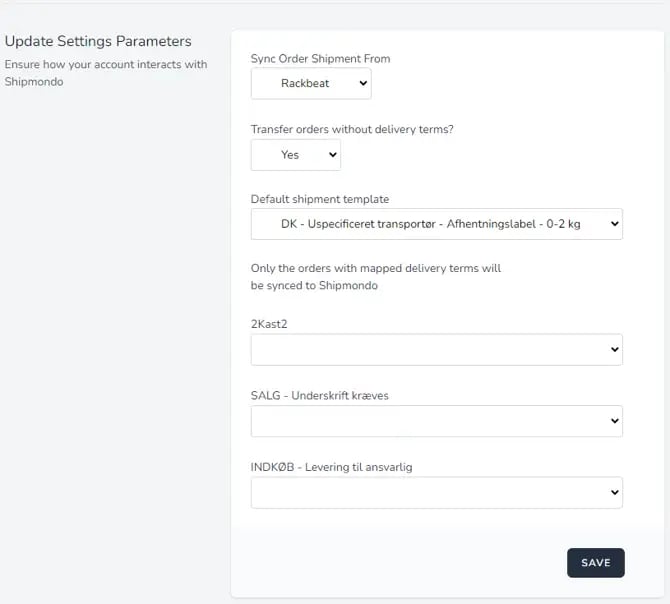Click the SAVE button
Screen dimensions: 670x604
[x=595, y=563]
